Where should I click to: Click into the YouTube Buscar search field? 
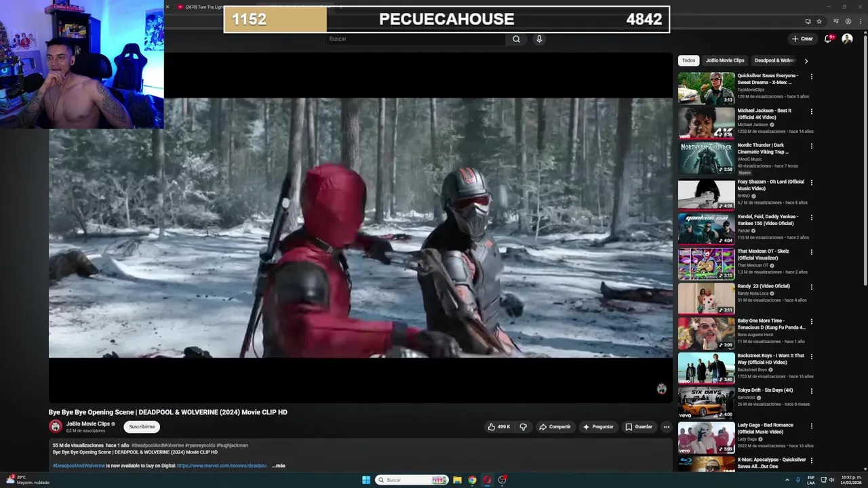415,39
